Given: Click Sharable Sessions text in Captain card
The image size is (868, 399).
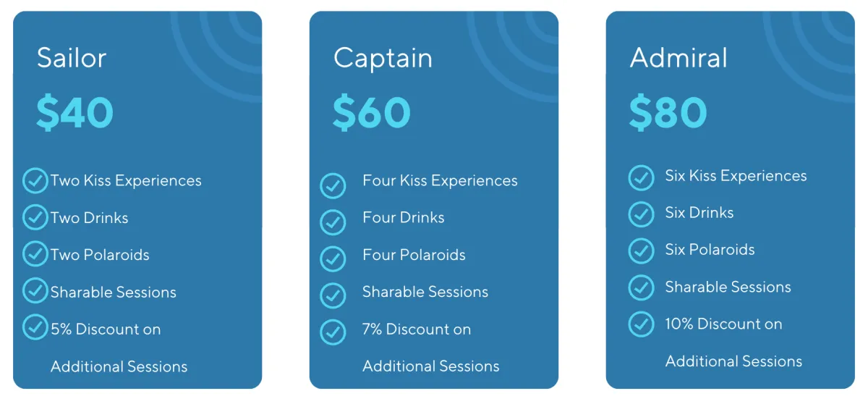Looking at the screenshot, I should click(425, 292).
